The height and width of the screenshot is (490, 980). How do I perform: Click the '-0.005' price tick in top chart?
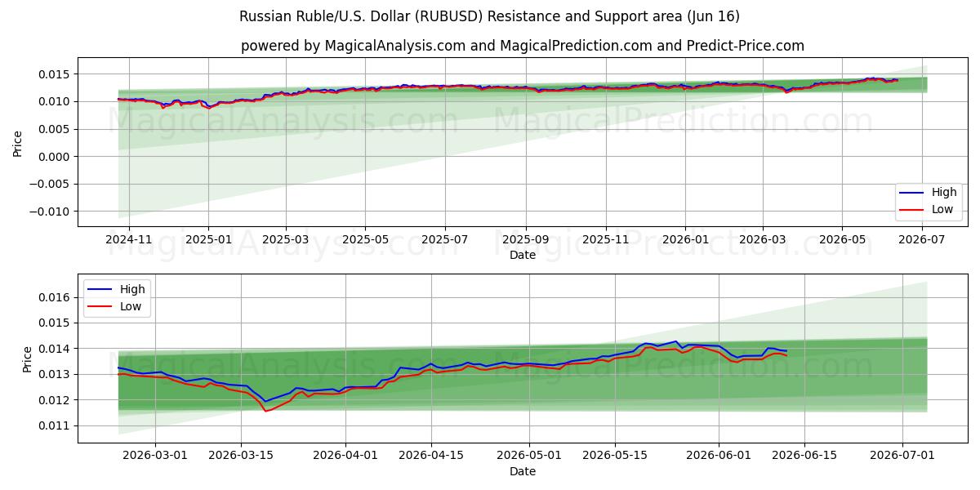point(51,184)
